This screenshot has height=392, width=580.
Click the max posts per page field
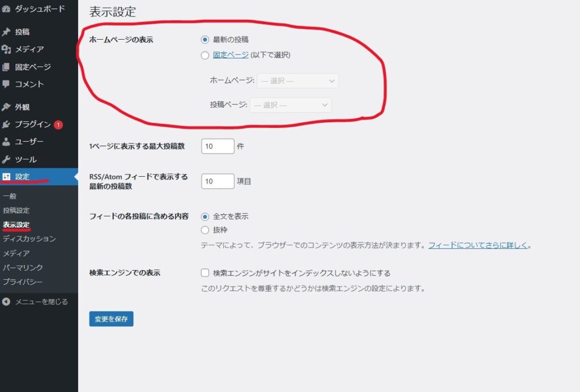click(x=217, y=146)
